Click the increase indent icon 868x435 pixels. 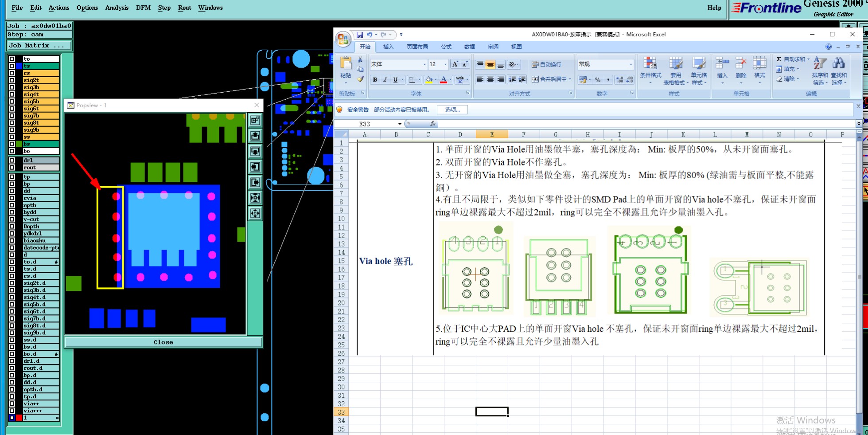point(522,79)
